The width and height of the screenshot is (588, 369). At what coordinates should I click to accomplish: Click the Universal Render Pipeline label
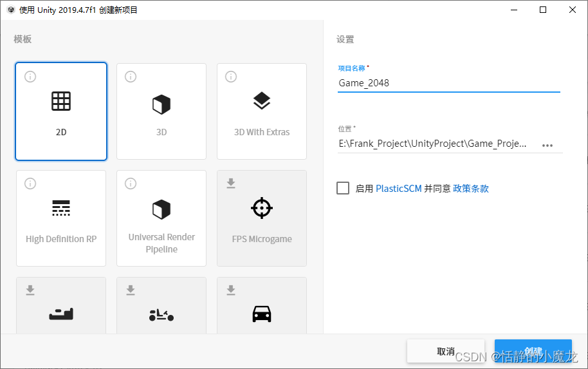(161, 243)
